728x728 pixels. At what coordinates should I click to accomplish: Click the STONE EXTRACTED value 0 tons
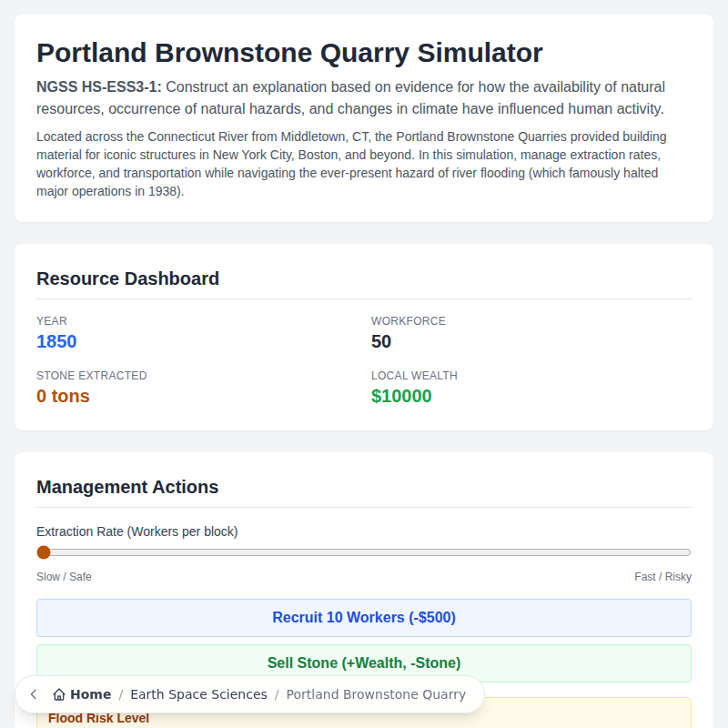pos(62,396)
